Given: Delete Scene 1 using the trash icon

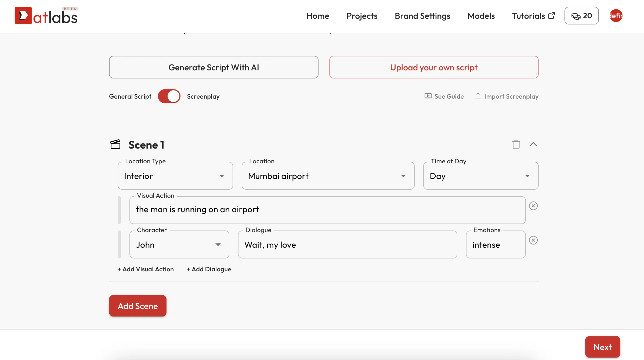Looking at the screenshot, I should pos(516,144).
